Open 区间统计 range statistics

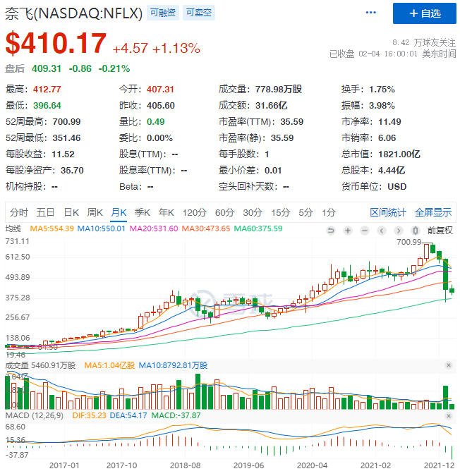(388, 212)
